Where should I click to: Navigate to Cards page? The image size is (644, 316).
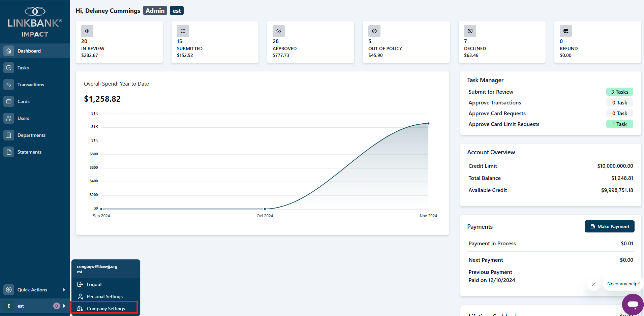point(35,101)
